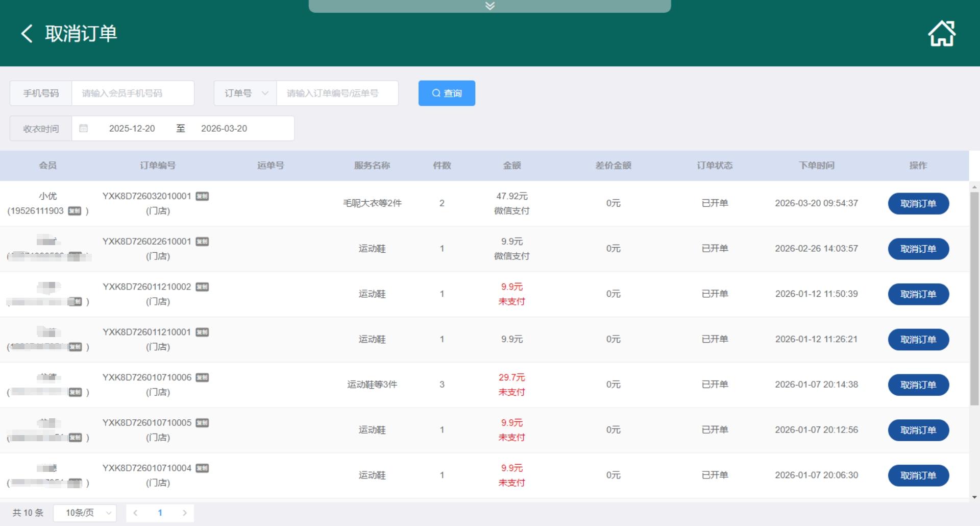Cancel the 毛呢大衣等2件 order

918,204
